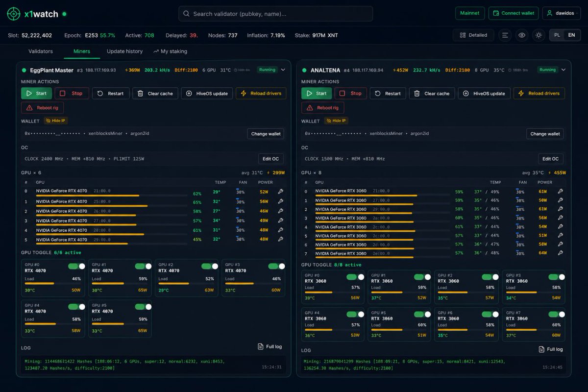The image size is (588, 392).
Task: Open the Detailed view selector
Action: [473, 35]
